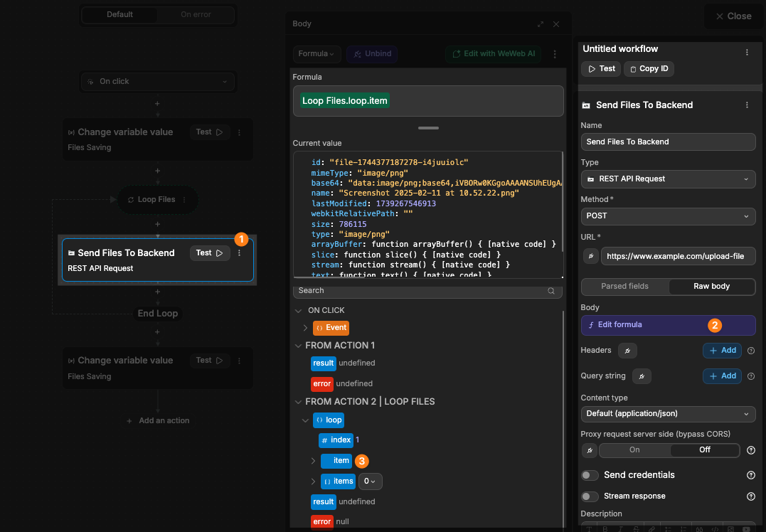
Task: Open Send Files To Backend options menu
Action: [x=747, y=105]
